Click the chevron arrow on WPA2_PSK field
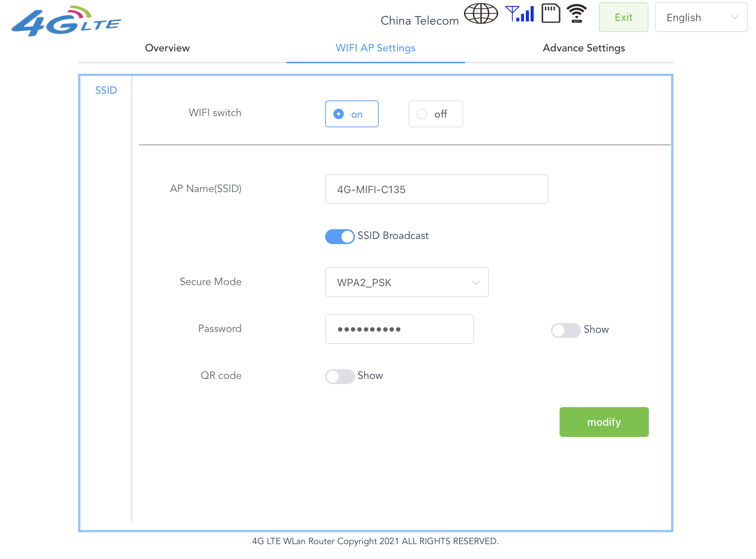Screen dimensions: 756x559 tap(475, 282)
